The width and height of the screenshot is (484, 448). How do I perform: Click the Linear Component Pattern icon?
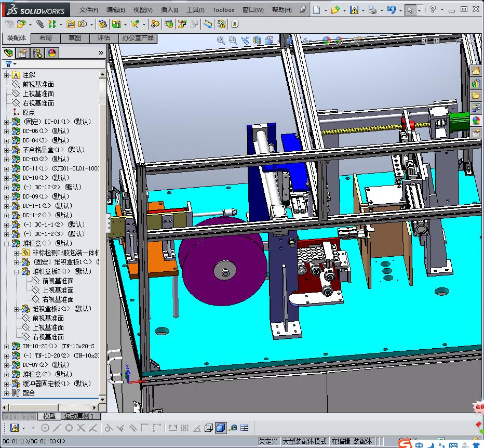tap(52, 24)
